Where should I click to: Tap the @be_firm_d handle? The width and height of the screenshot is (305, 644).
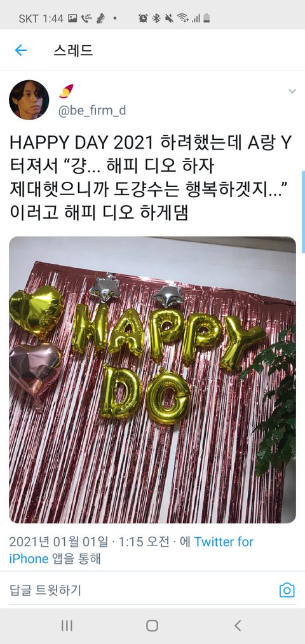[x=92, y=111]
